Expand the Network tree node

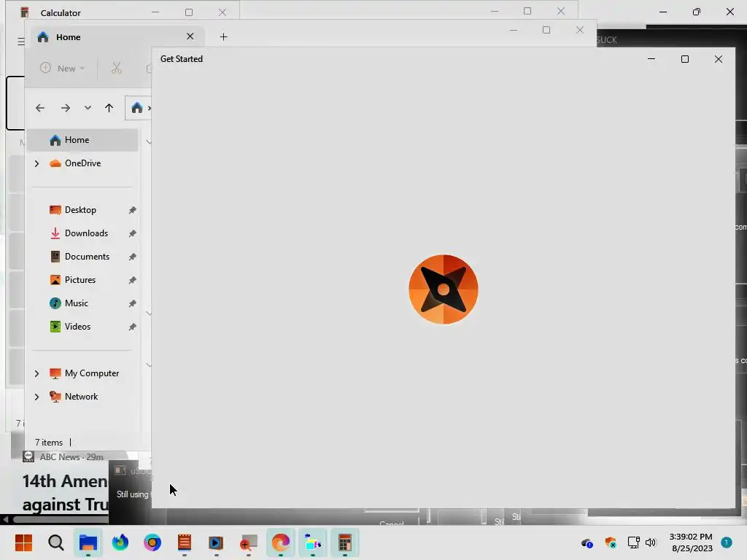coord(36,397)
